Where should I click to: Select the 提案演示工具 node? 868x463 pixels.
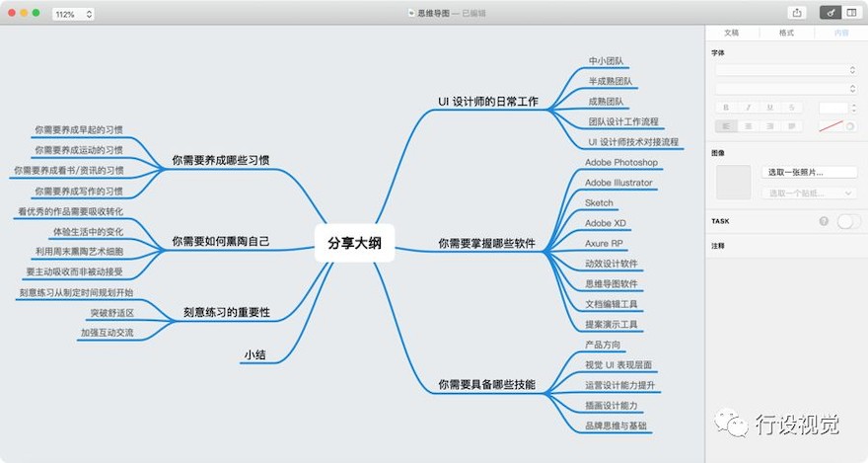612,324
